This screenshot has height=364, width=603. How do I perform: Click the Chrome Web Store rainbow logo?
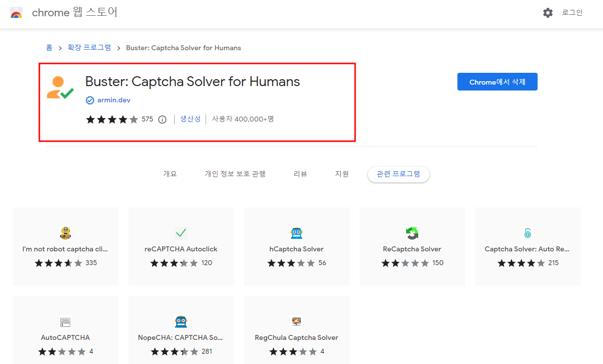(x=16, y=13)
